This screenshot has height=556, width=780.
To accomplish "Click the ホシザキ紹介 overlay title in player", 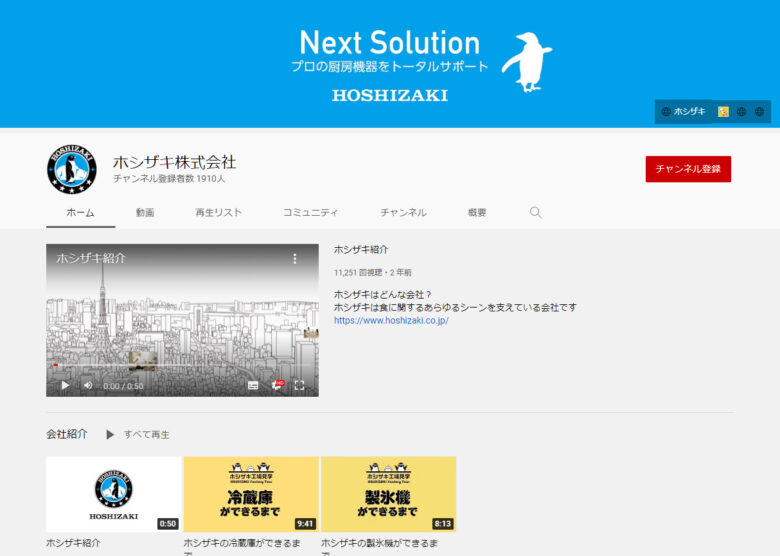I will [x=91, y=258].
